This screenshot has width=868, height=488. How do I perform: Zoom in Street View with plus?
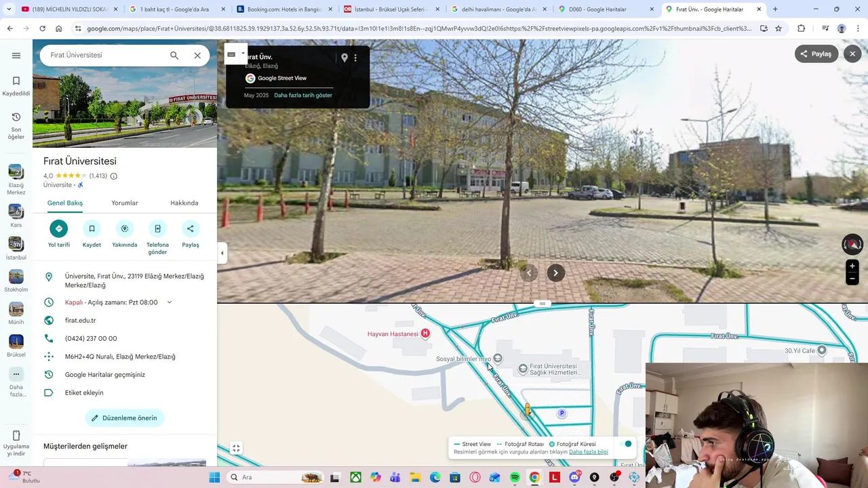pos(852,266)
